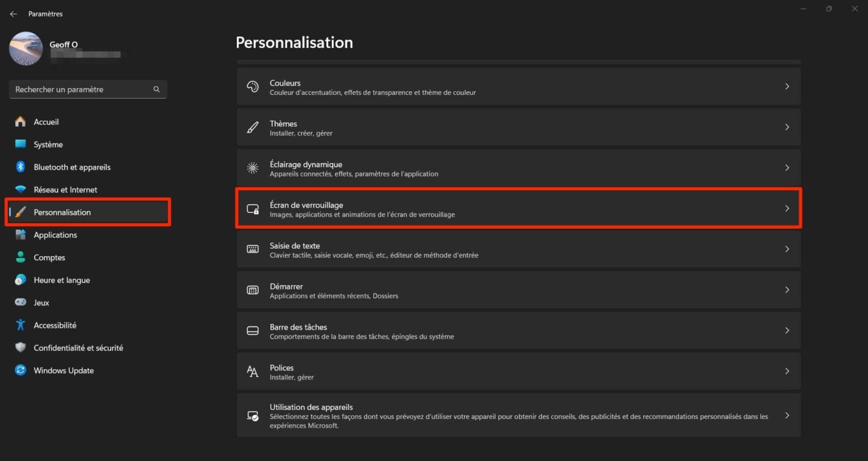Click the Rechercher un paramètre search field
868x461 pixels.
click(x=88, y=89)
